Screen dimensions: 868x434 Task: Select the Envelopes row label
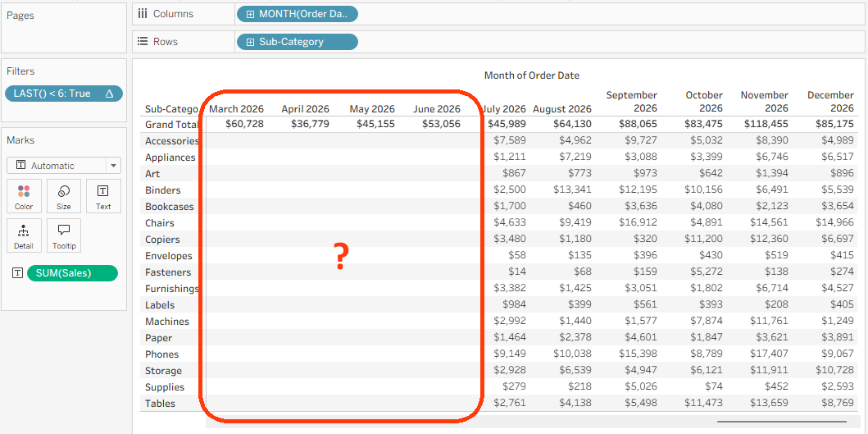169,256
